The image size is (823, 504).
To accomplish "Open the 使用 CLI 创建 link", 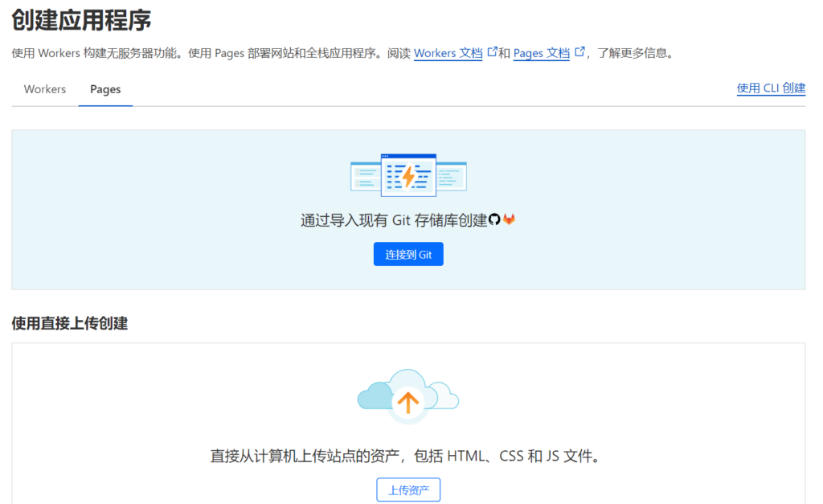I will pyautogui.click(x=771, y=88).
